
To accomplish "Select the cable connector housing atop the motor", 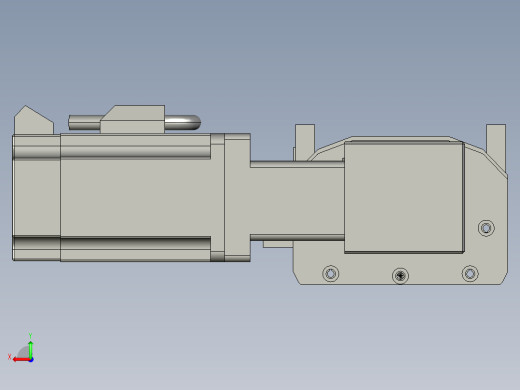I will [x=133, y=119].
